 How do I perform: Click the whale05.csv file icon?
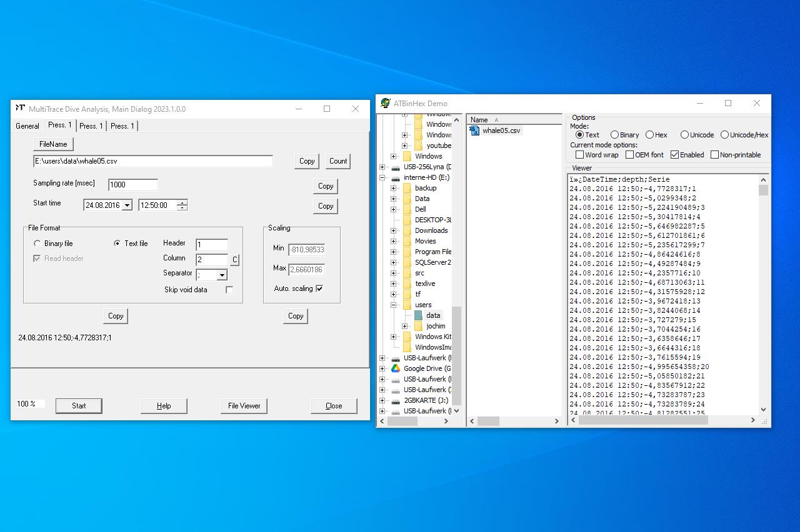(x=475, y=131)
